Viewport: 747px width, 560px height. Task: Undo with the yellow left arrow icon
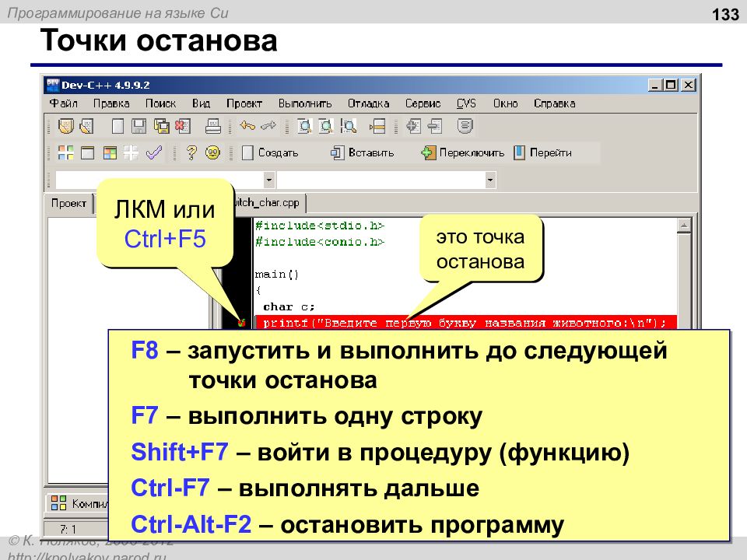(247, 126)
